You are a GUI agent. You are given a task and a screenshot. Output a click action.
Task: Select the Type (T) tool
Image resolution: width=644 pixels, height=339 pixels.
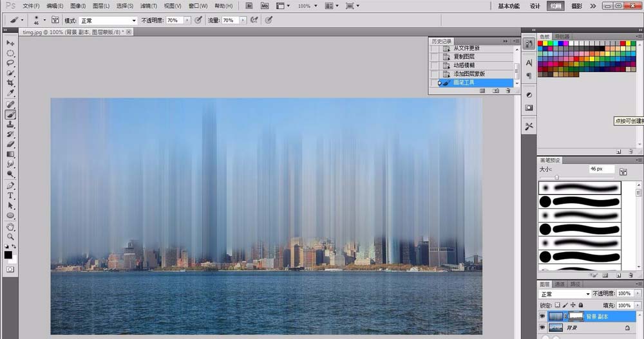click(x=10, y=195)
